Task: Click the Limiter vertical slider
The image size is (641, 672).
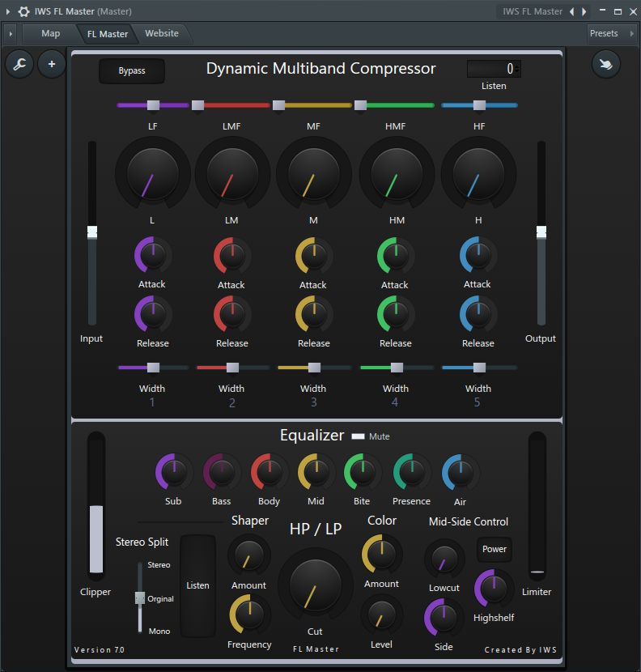Action: 537,506
